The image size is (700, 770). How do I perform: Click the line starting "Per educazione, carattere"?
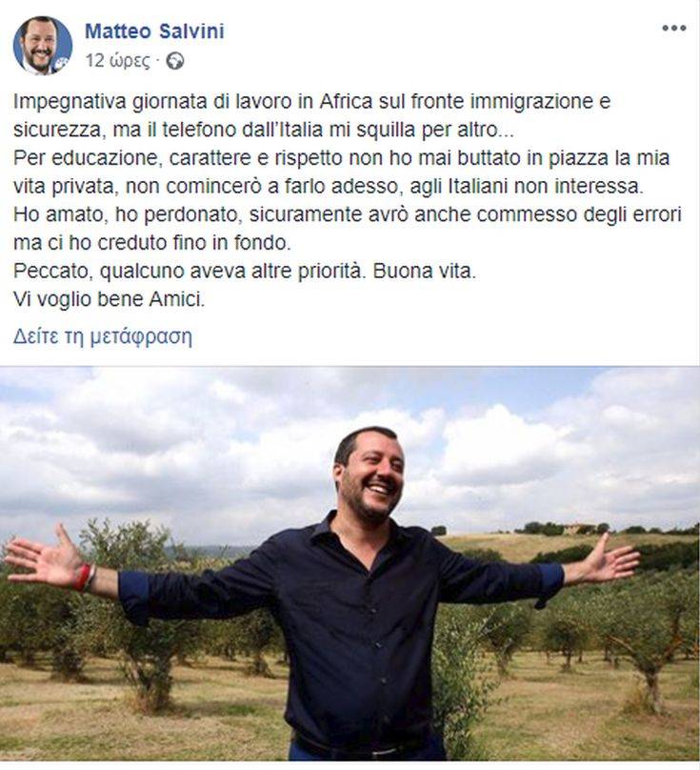pos(341,158)
